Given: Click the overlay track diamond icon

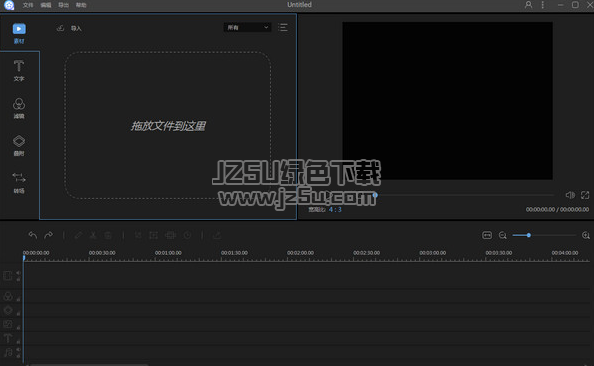Looking at the screenshot, I should pos(8,310).
